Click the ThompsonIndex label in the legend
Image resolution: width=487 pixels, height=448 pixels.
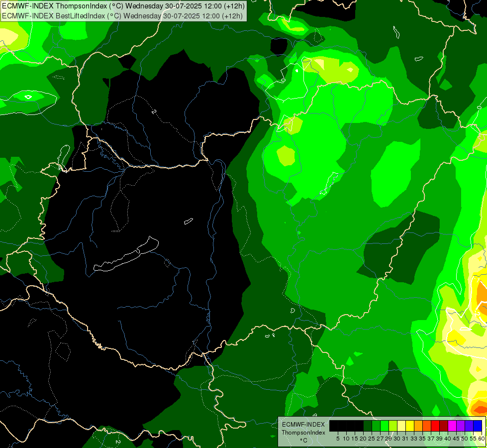coord(303,433)
